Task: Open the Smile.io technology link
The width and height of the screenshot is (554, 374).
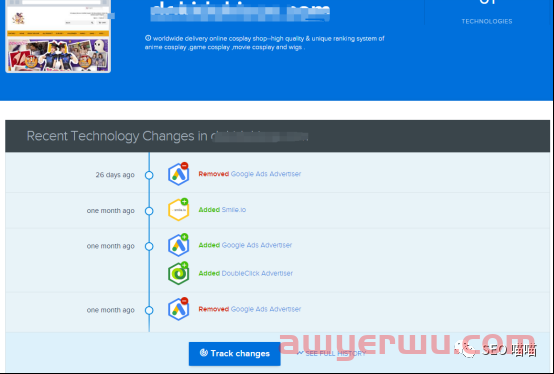Action: coord(234,209)
